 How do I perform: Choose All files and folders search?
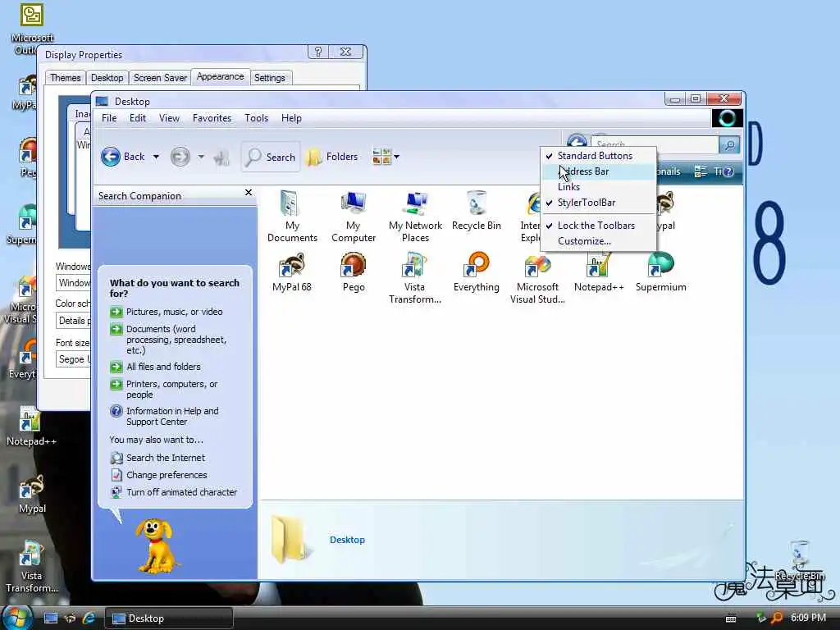pos(163,367)
